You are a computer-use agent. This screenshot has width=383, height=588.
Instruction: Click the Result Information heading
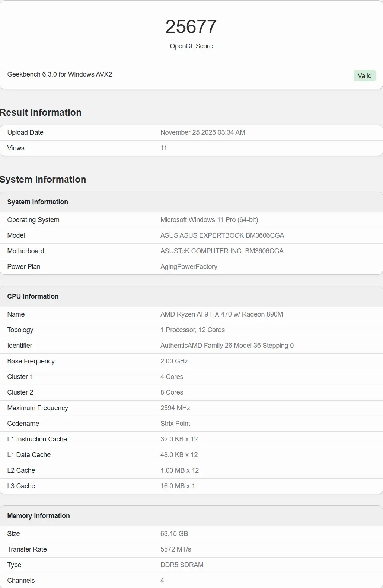tap(41, 112)
